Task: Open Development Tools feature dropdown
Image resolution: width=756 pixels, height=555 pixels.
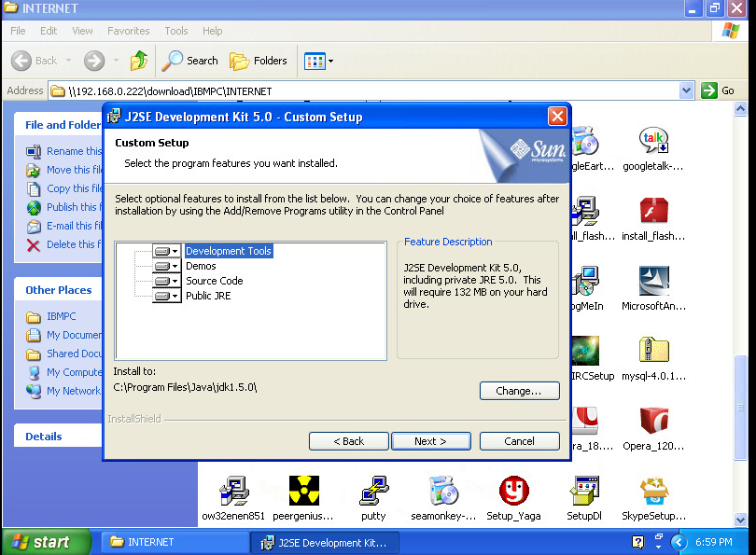Action: [167, 252]
